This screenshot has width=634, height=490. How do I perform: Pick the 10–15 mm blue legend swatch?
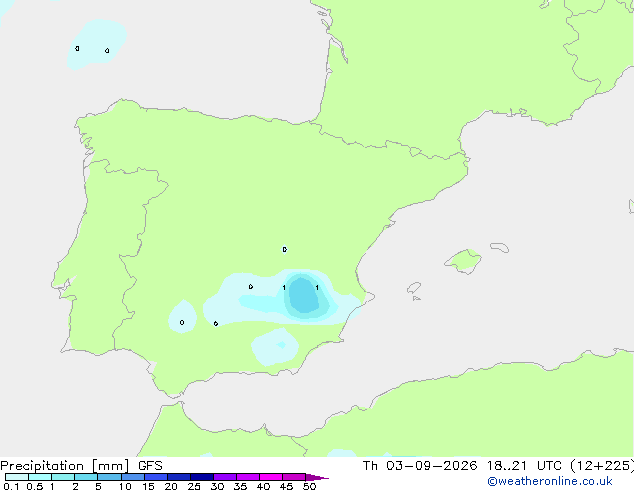pos(133,477)
